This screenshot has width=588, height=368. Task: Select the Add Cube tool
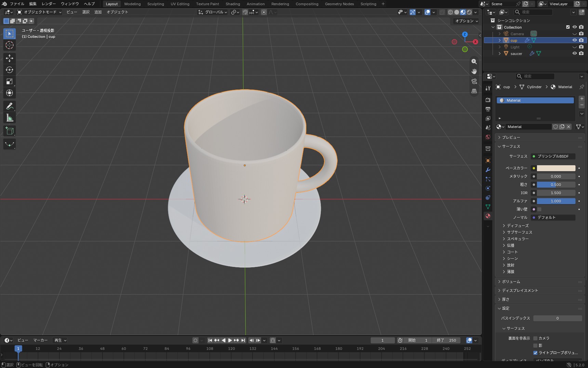(x=10, y=131)
